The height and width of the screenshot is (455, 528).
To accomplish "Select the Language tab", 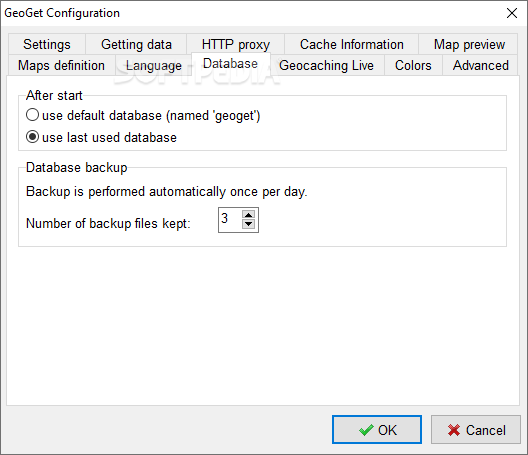I will click(x=154, y=65).
